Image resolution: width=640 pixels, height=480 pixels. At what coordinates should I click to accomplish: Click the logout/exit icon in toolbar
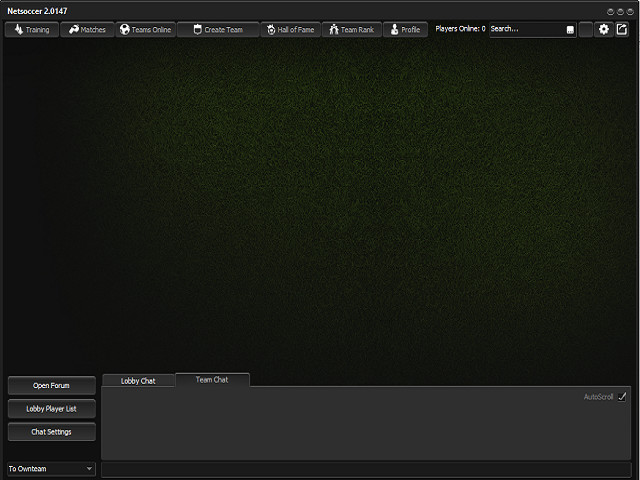coord(622,30)
